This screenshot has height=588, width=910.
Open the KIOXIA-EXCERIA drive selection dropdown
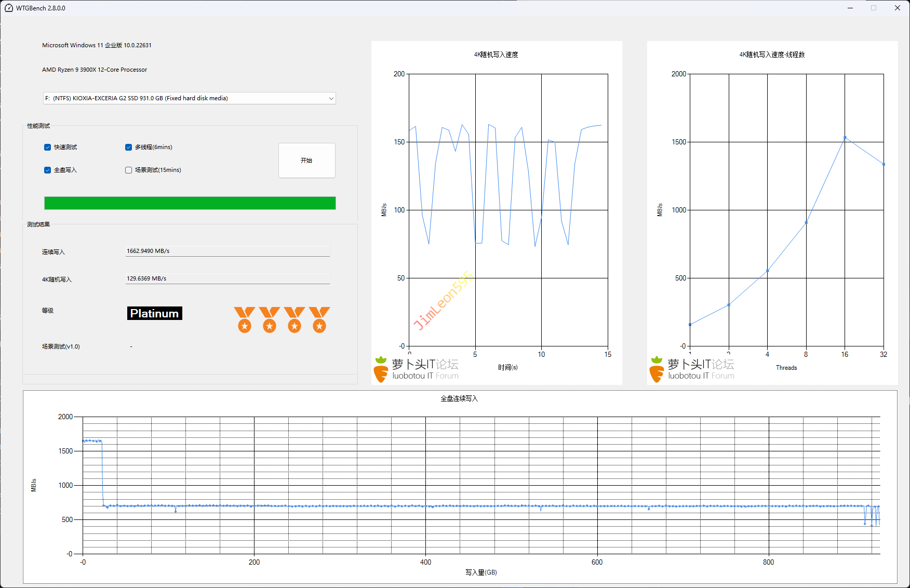coord(189,98)
